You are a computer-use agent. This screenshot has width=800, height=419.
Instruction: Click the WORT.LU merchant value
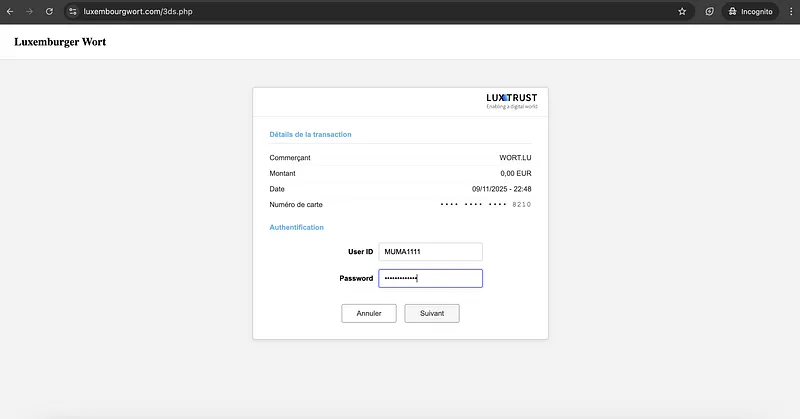[515, 158]
